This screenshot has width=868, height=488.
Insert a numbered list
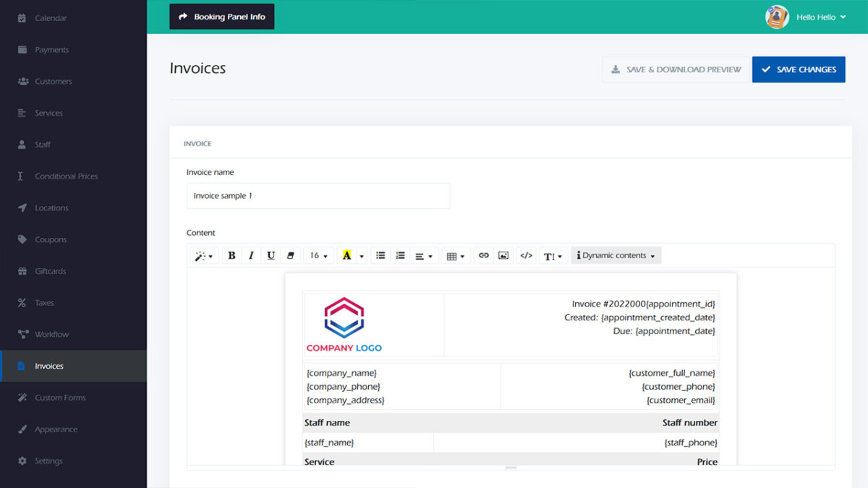pos(400,255)
